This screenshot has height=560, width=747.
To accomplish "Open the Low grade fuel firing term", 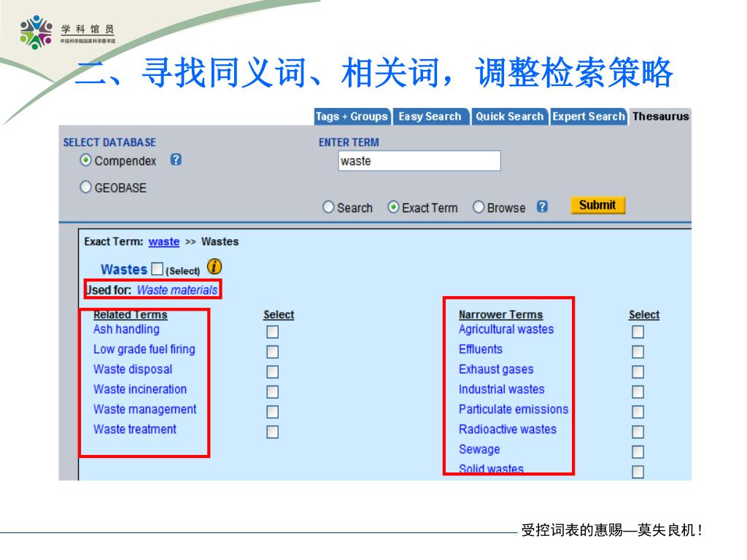I will [144, 349].
